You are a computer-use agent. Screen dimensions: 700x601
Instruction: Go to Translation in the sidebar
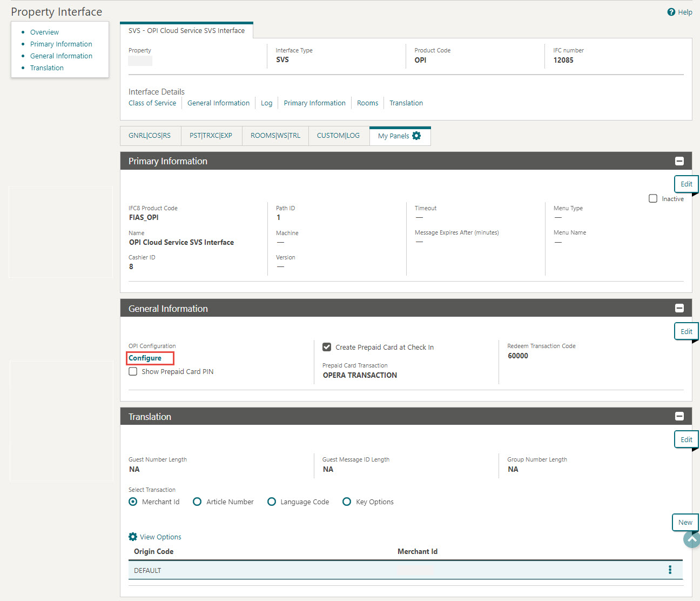47,68
